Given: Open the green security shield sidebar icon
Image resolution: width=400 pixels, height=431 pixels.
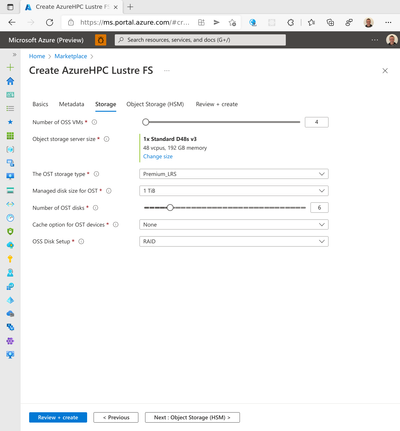Looking at the screenshot, I should pyautogui.click(x=10, y=231).
